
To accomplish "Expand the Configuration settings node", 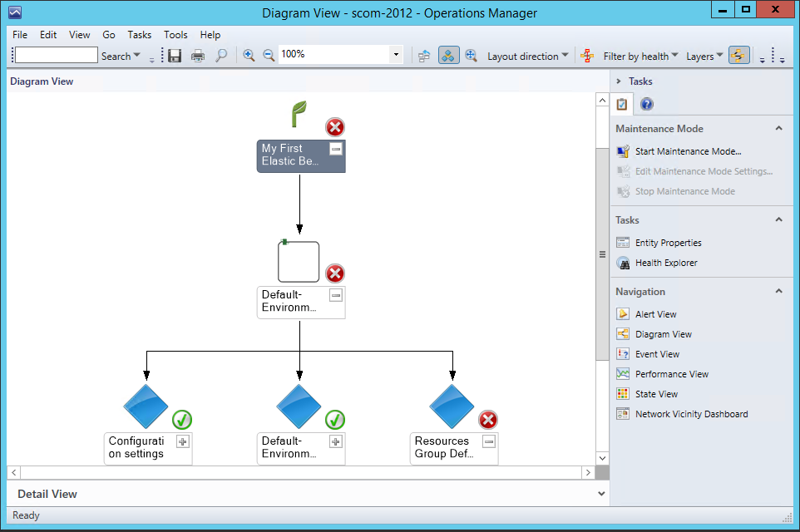I will (183, 441).
